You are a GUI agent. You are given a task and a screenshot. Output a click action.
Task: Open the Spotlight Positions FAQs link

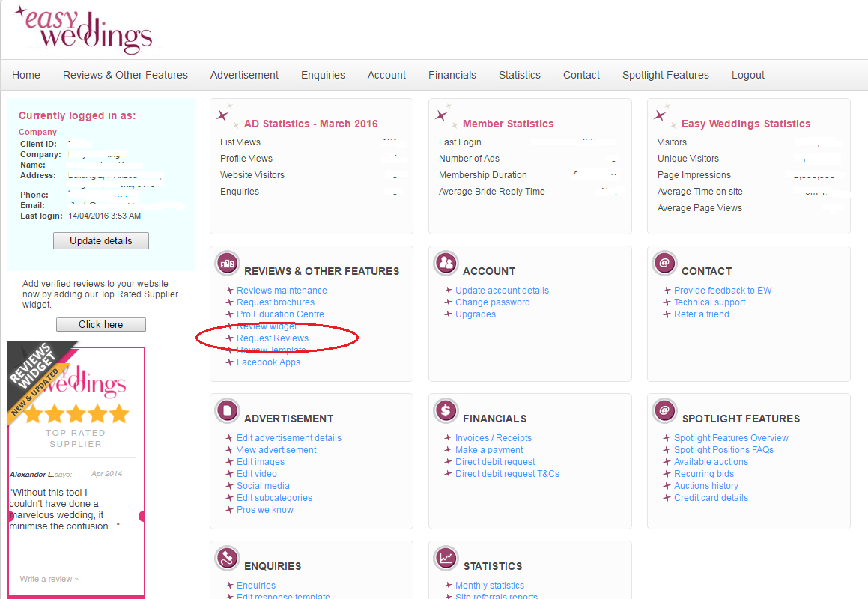[x=723, y=450]
